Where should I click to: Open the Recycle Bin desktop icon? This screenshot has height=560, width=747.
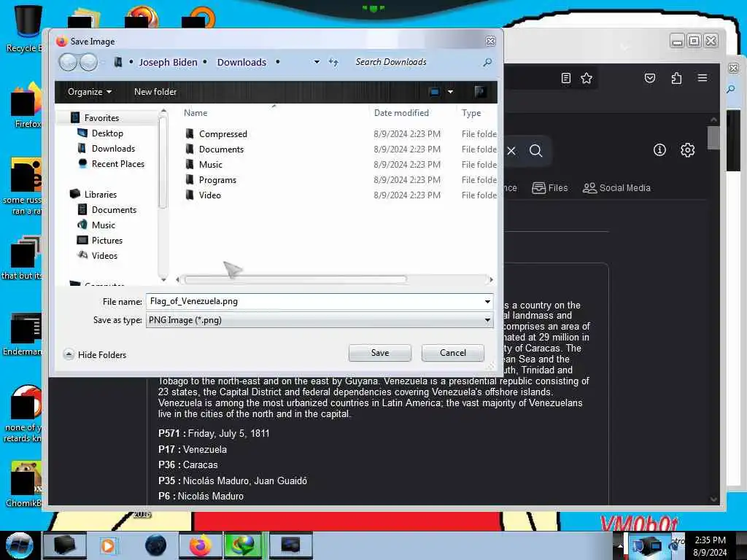[26, 28]
